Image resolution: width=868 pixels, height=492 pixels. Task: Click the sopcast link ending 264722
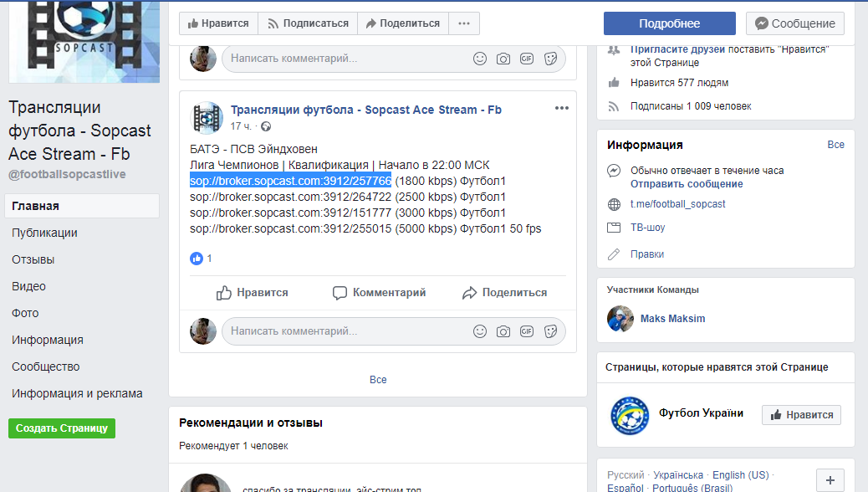pos(291,197)
